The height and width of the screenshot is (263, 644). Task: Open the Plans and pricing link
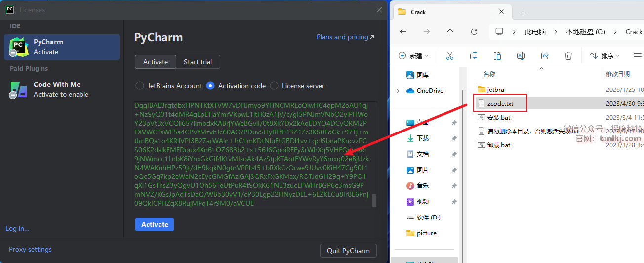point(345,37)
